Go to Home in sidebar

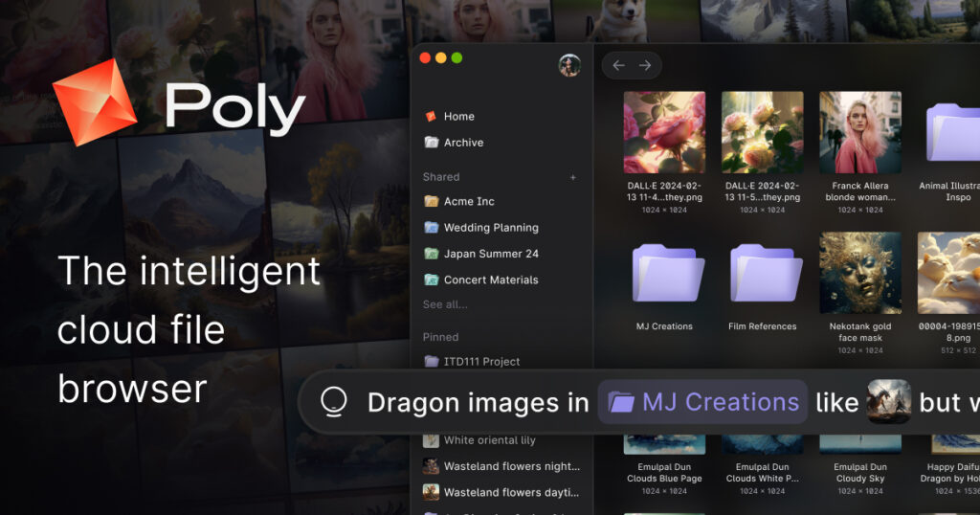[458, 117]
